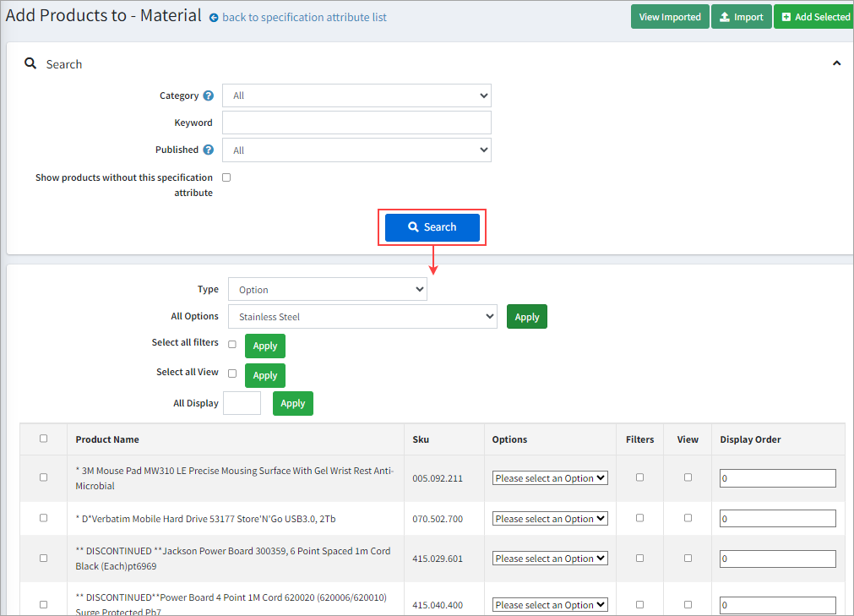The image size is (854, 616).
Task: Tick the Select all filters checkbox
Action: point(232,344)
